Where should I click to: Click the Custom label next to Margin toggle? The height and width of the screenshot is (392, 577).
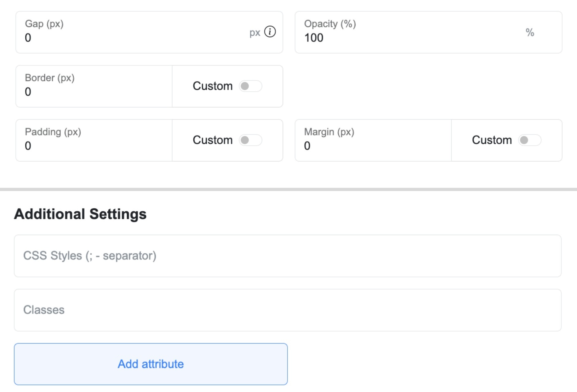491,140
